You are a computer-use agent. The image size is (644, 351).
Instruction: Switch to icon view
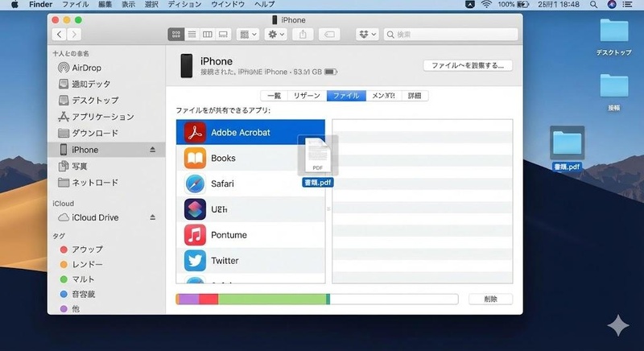pyautogui.click(x=175, y=35)
